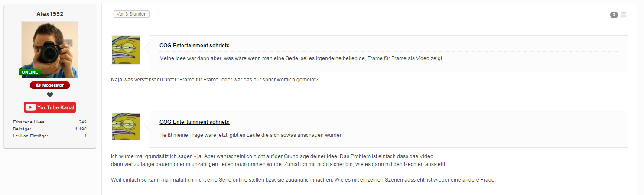Open the YouTube Kanal button

(x=50, y=107)
